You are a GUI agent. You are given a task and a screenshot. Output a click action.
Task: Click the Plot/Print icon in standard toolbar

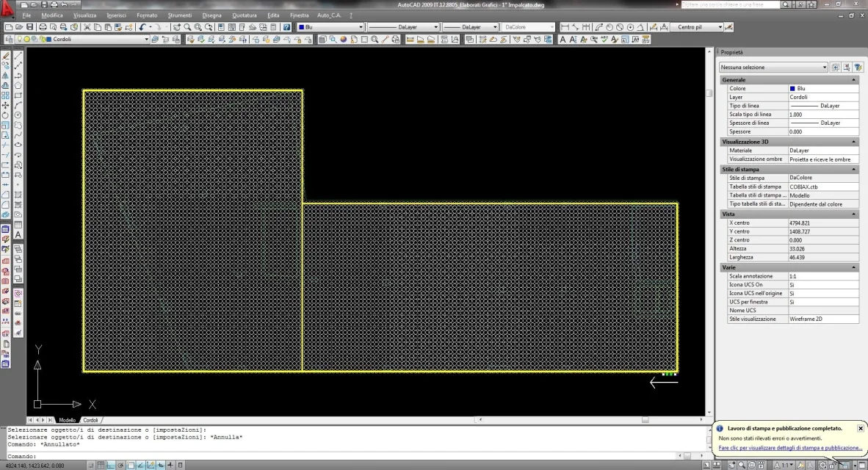click(43, 26)
